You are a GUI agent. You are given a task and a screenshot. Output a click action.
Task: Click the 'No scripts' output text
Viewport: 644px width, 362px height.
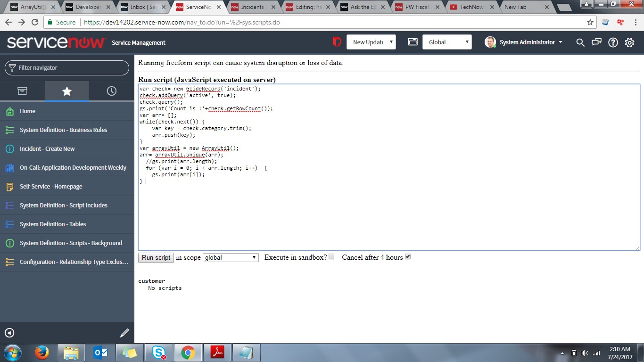pyautogui.click(x=165, y=288)
